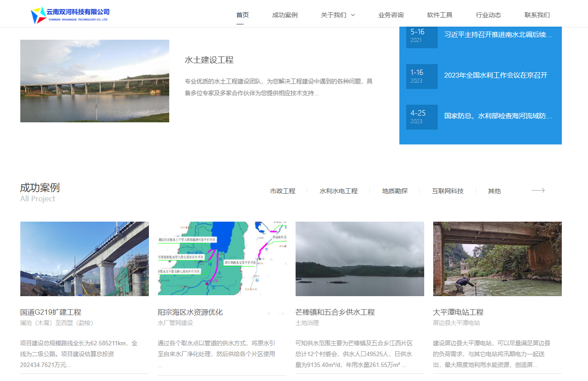Open the 阳宗海区水资源优化 project title

pos(190,312)
